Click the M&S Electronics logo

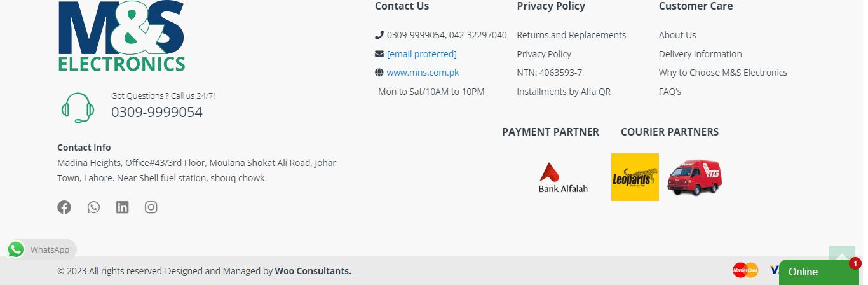pyautogui.click(x=121, y=36)
